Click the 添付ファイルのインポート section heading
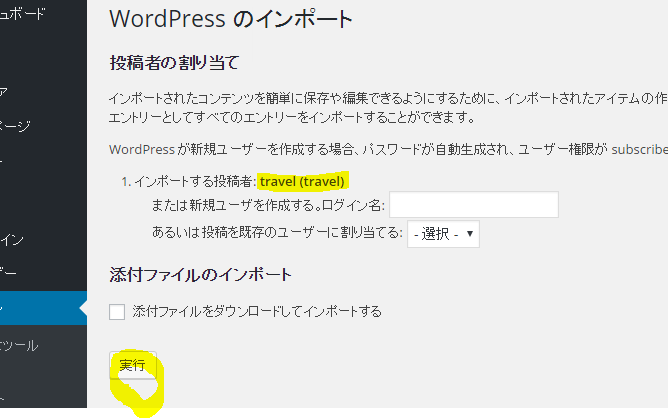The image size is (668, 418). 200,275
